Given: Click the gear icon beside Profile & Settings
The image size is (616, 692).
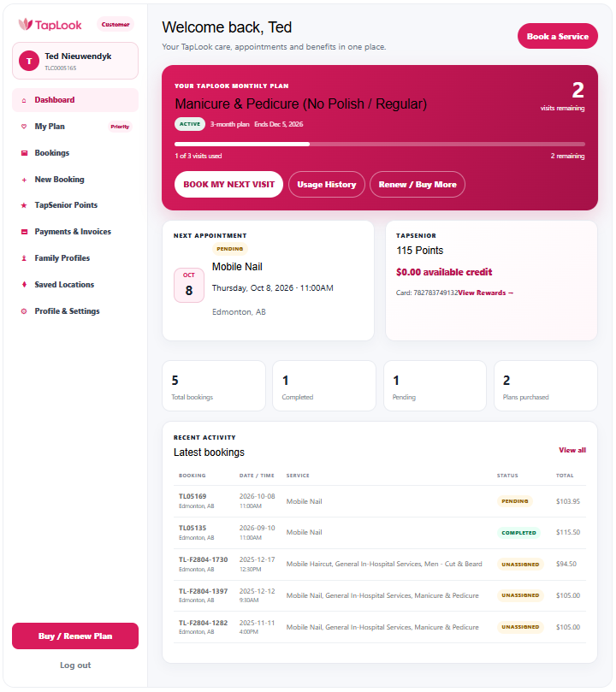Looking at the screenshot, I should 24,311.
